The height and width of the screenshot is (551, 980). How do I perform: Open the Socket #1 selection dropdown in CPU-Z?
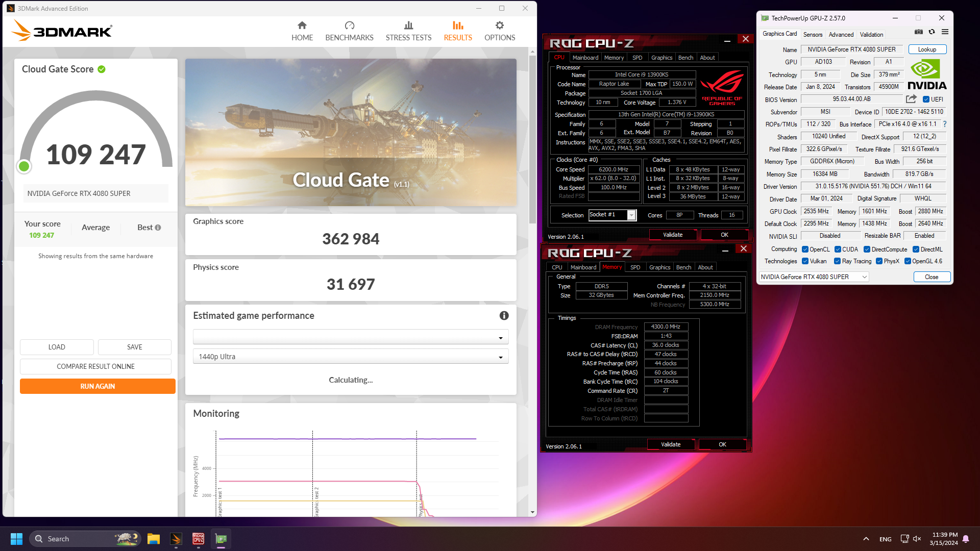pyautogui.click(x=612, y=215)
